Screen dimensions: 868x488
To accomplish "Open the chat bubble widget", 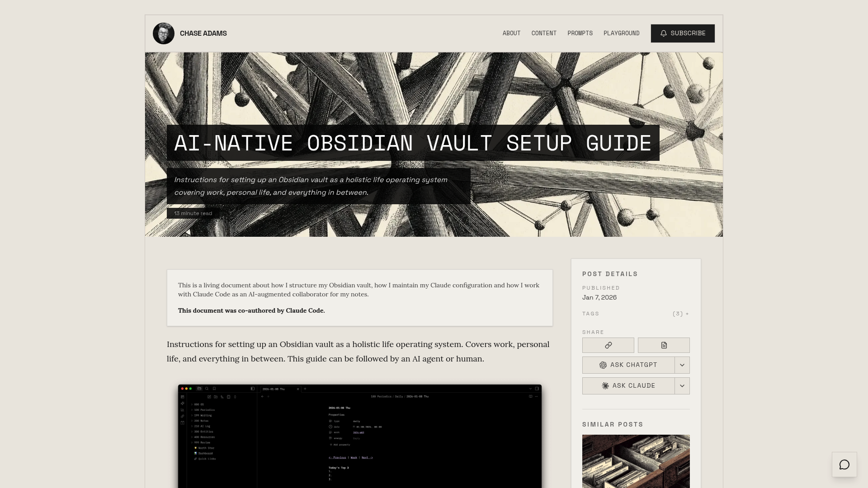I will tap(844, 465).
